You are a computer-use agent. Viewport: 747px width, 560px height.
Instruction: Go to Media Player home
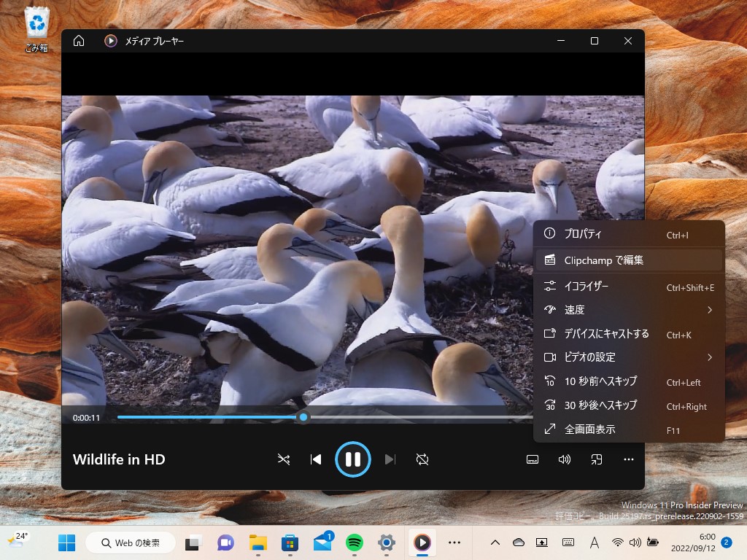pyautogui.click(x=79, y=41)
